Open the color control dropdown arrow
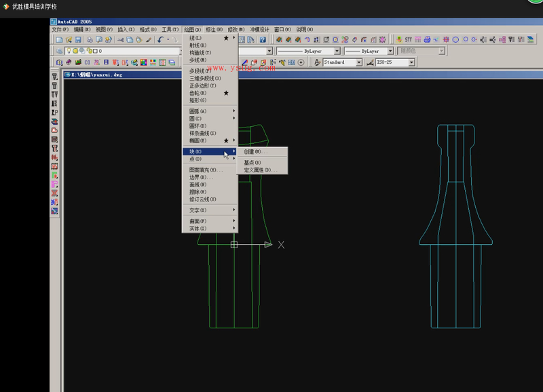The width and height of the screenshot is (543, 392). click(x=269, y=51)
